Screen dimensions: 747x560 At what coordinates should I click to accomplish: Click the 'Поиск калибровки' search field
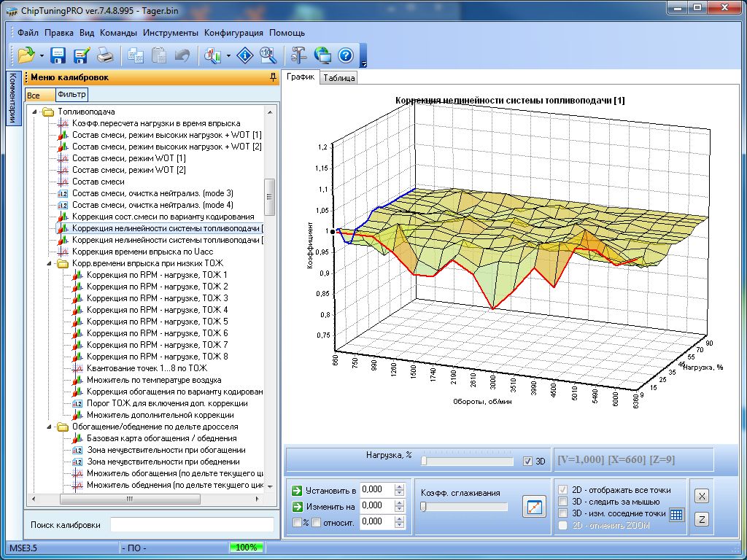click(x=192, y=525)
